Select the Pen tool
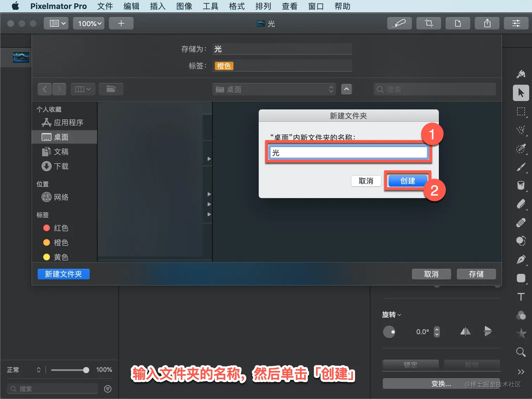The image size is (532, 399). pyautogui.click(x=521, y=260)
